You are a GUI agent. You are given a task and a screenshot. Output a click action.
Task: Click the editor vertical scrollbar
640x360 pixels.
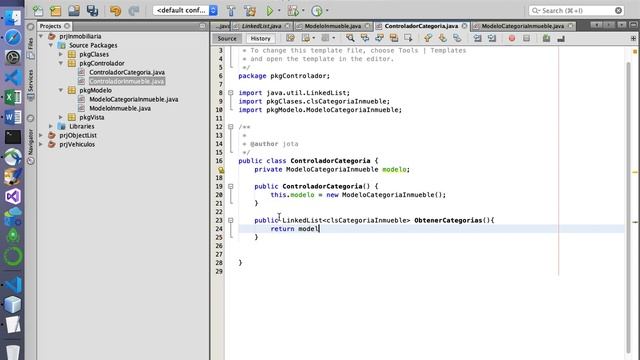(x=628, y=207)
